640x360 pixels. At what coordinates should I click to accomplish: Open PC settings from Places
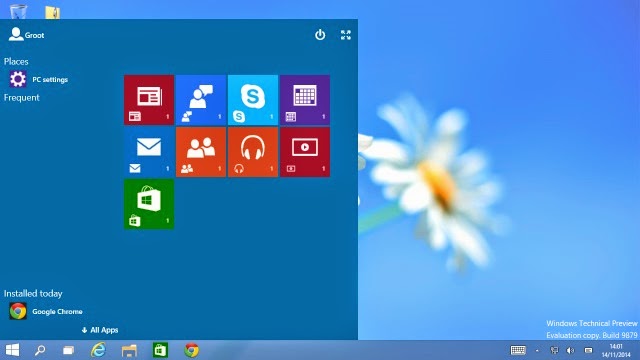coord(39,79)
